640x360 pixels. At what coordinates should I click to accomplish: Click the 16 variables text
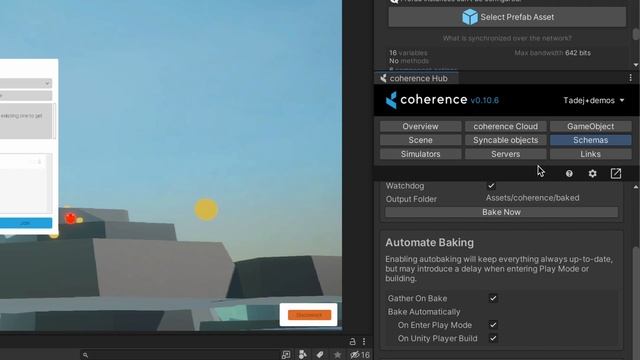pos(408,53)
